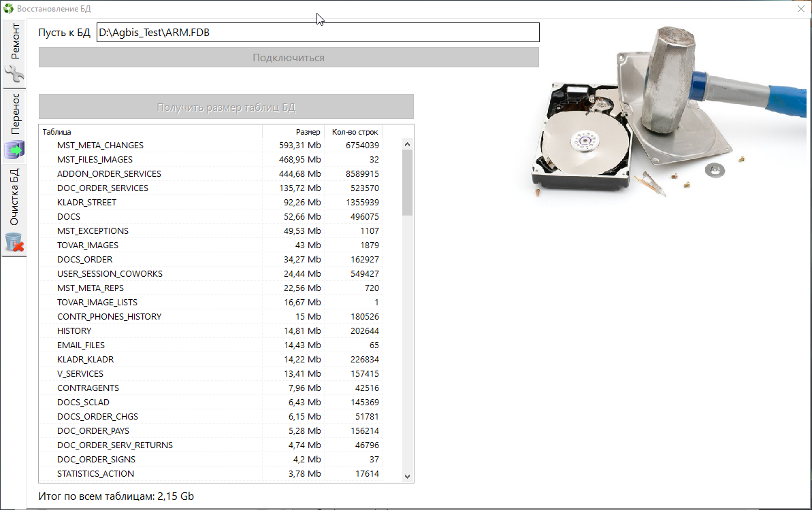Open the Очистка БД trash bin icon

[14, 242]
